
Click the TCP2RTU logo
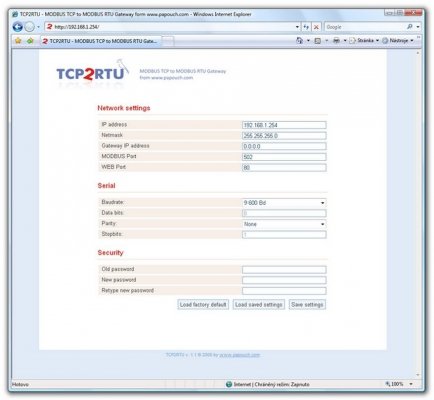point(93,73)
